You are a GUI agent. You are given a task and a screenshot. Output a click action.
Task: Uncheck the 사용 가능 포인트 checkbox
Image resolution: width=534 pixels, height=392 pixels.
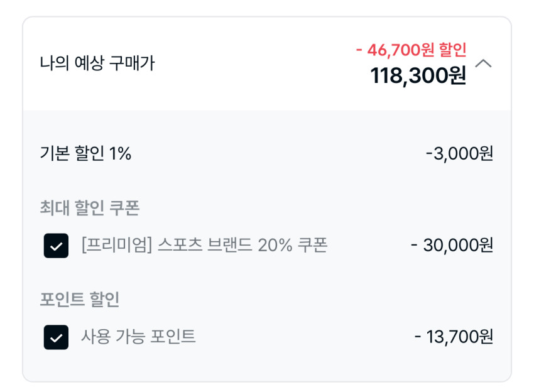tap(56, 337)
